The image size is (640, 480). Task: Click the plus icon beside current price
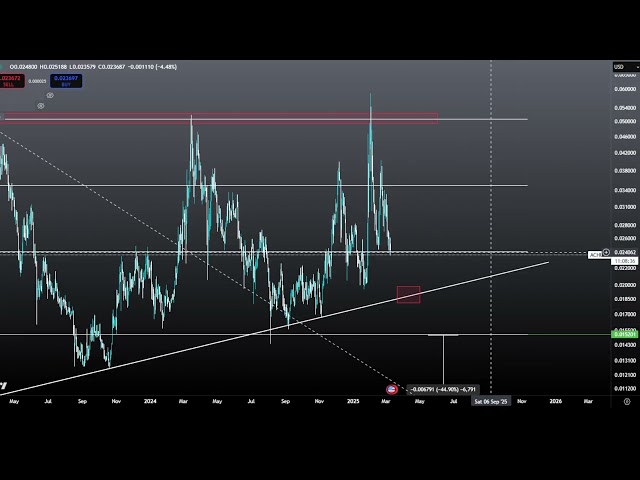click(x=606, y=253)
